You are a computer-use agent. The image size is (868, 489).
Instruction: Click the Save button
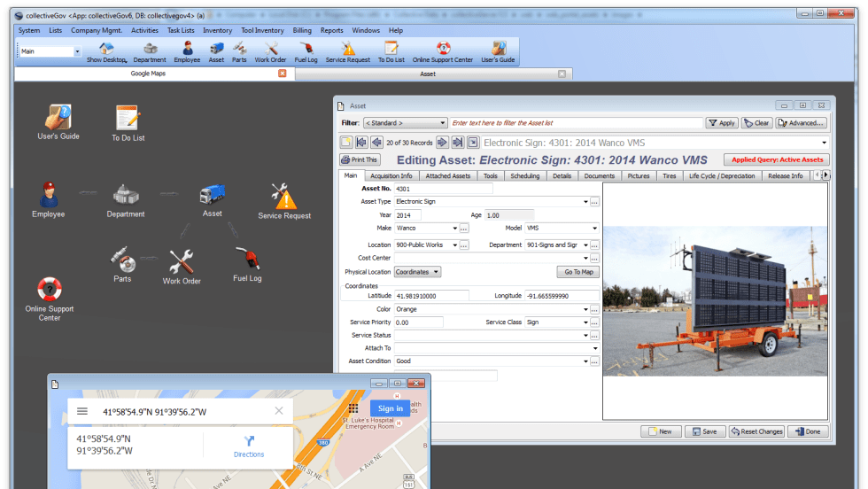(x=703, y=431)
